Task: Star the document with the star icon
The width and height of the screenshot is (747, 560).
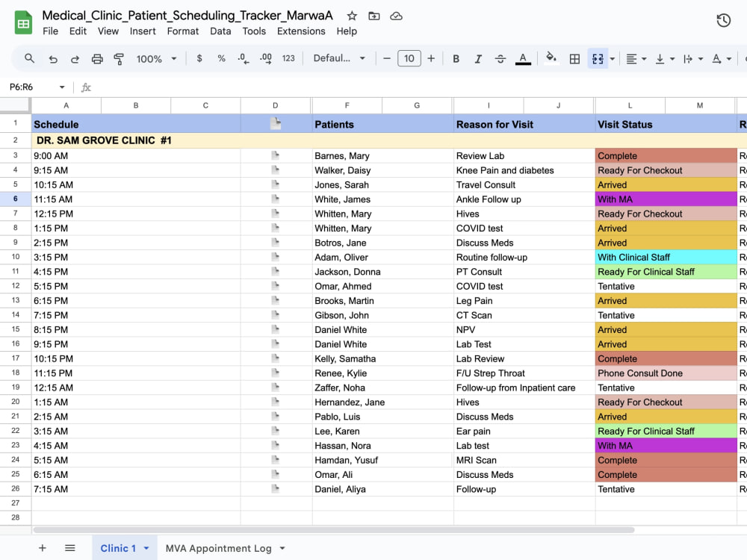Action: 352,16
